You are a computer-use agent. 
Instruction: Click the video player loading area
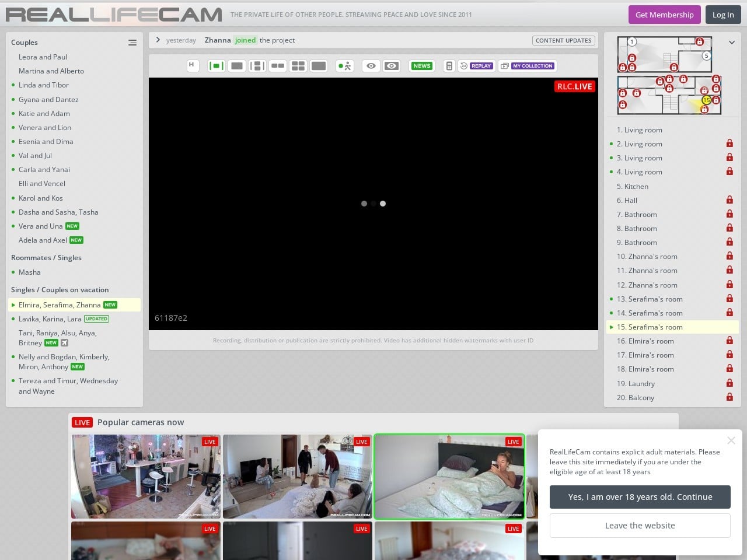pyautogui.click(x=373, y=204)
